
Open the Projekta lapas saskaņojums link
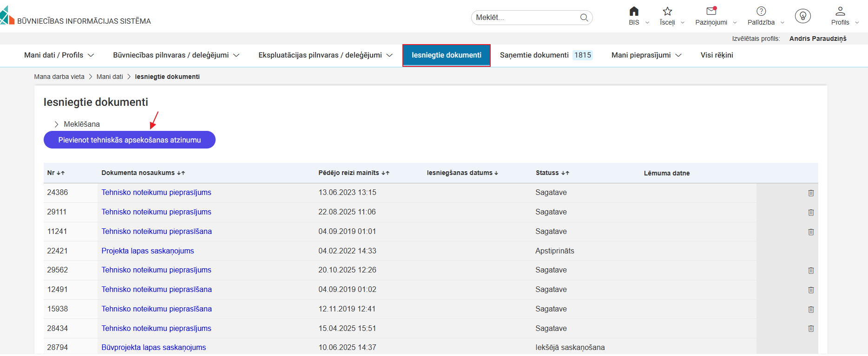coord(148,251)
